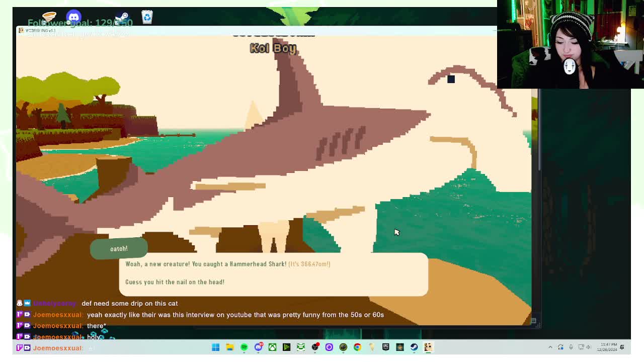
Task: Open the black and green arrow taskbar app
Action: click(x=286, y=347)
